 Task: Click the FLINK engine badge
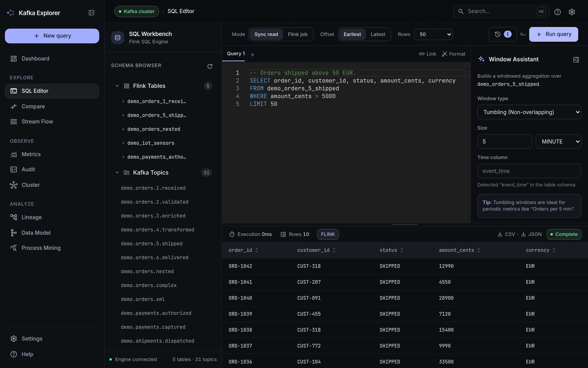(x=328, y=234)
